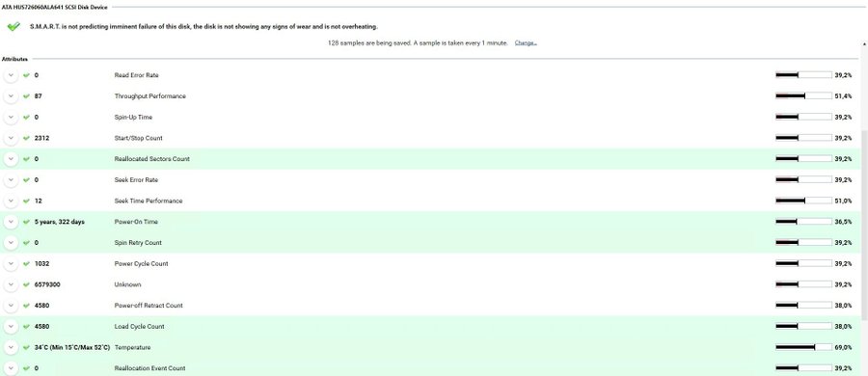Click the Throughput Performance 51,4% health bar

pos(803,96)
